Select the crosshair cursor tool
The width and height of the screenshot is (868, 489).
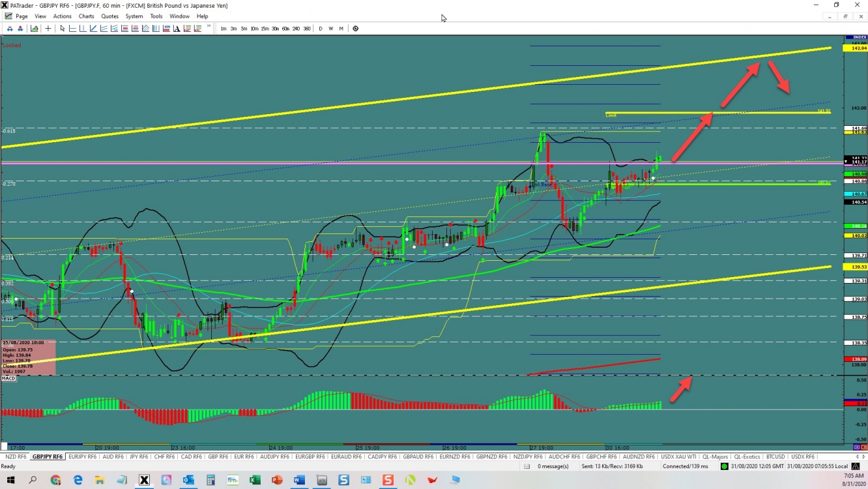(48, 29)
